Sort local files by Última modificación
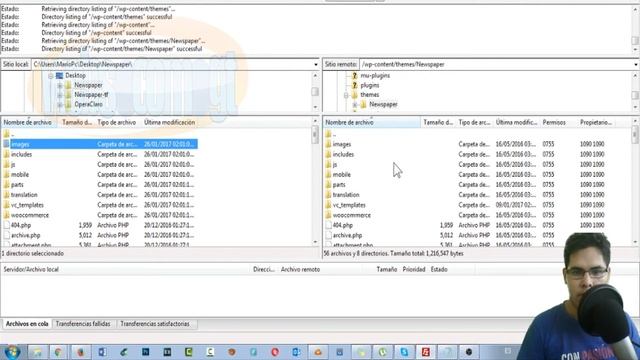Image resolution: width=640 pixels, height=360 pixels. point(169,122)
